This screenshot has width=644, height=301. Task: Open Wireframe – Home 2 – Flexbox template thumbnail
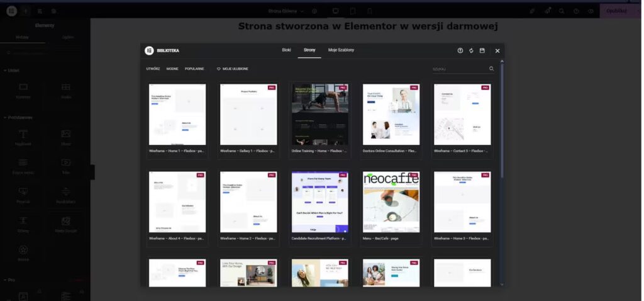248,202
